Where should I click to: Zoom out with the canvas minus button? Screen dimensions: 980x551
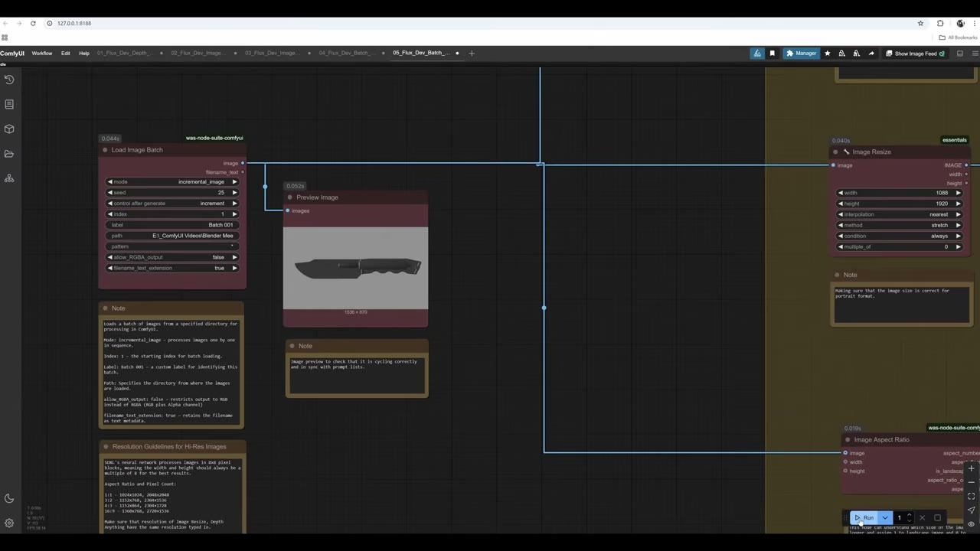(x=971, y=482)
